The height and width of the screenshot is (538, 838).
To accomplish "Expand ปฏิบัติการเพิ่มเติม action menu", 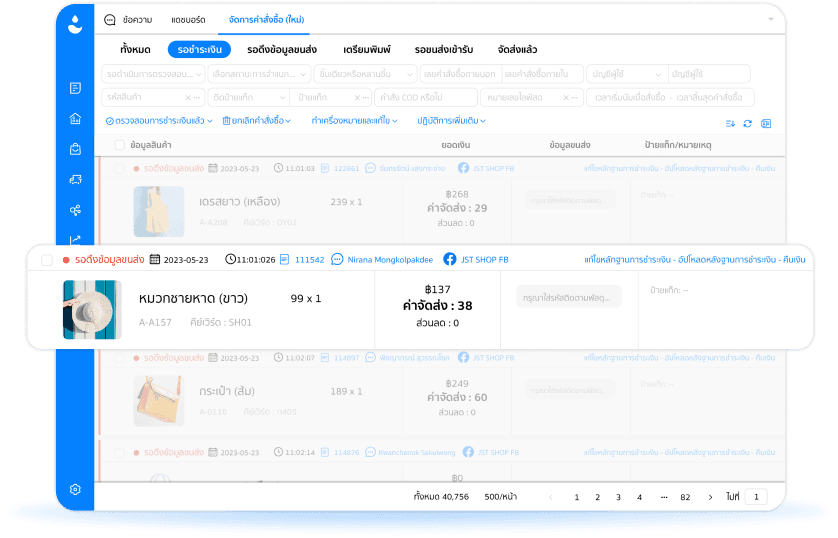I will [452, 121].
